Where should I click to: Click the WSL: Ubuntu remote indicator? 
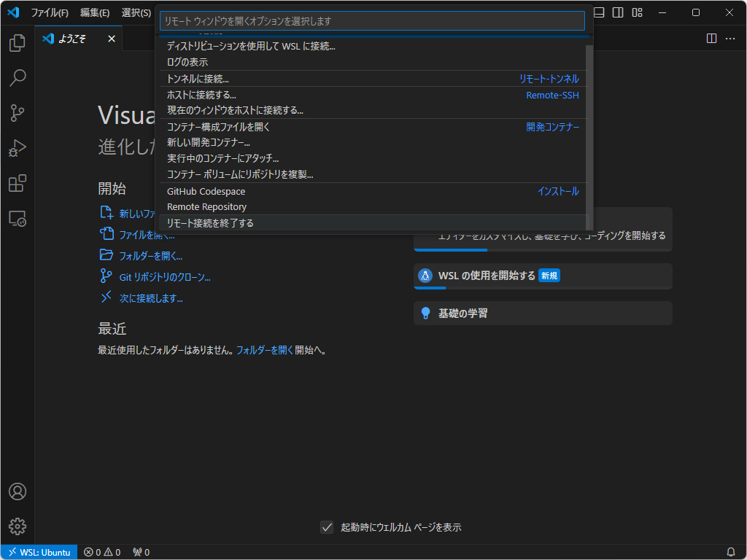point(39,552)
